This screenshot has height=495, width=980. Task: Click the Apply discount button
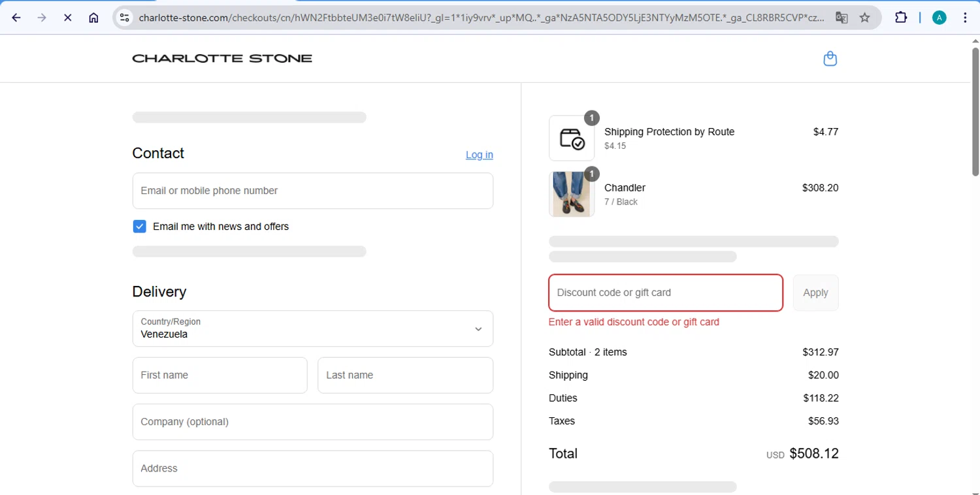click(x=815, y=293)
